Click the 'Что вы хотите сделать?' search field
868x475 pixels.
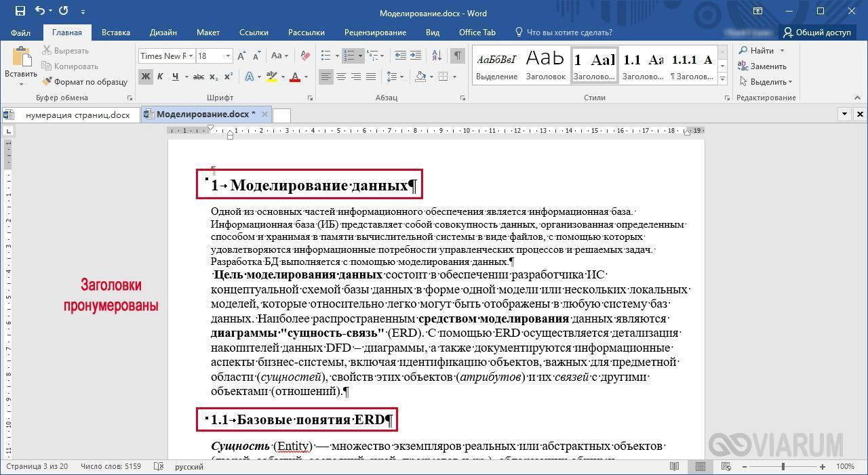coord(569,32)
